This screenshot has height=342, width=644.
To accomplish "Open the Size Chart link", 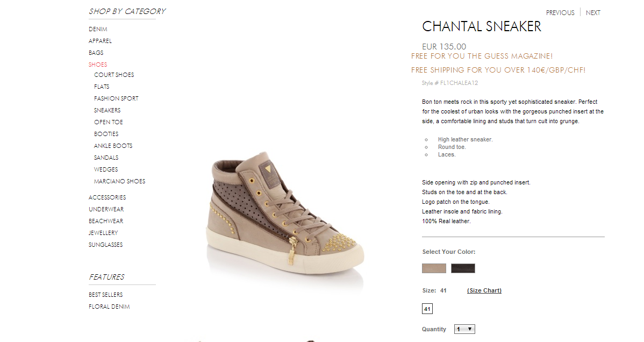I will pyautogui.click(x=484, y=290).
